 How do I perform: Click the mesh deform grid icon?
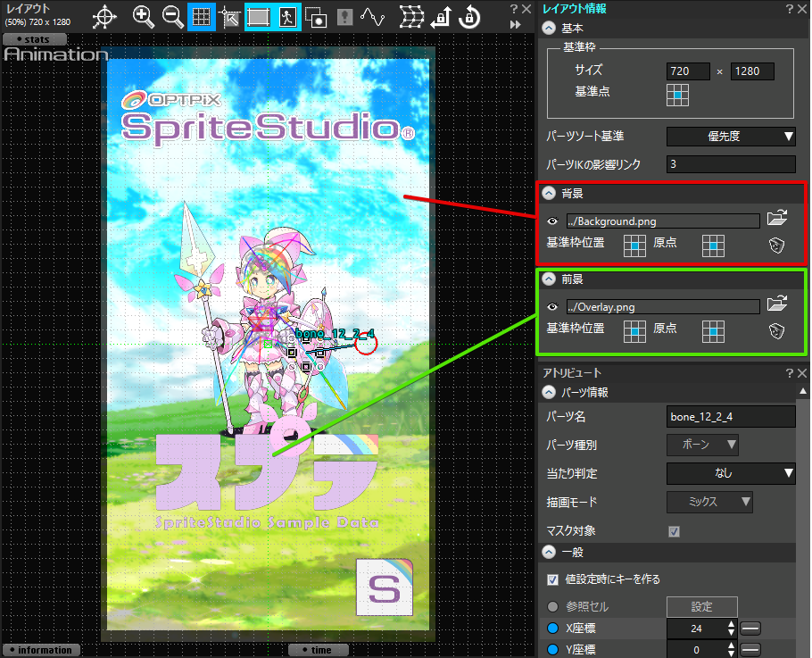(x=411, y=17)
